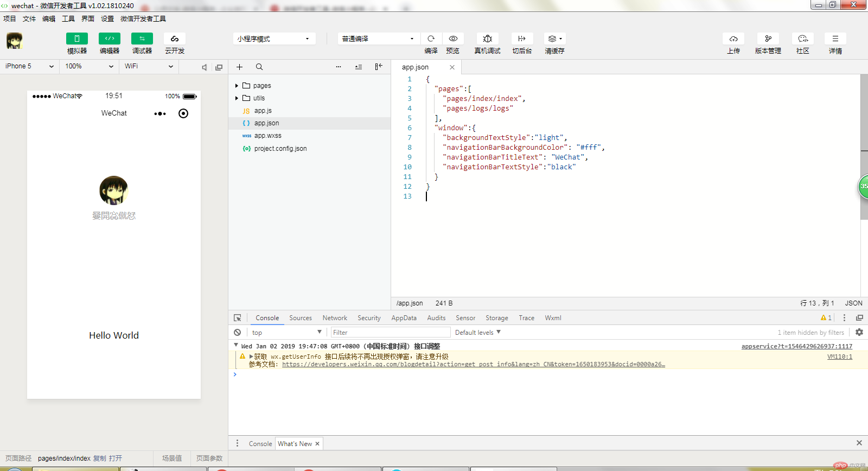Image resolution: width=868 pixels, height=471 pixels.
Task: Open project details (详情)
Action: click(835, 39)
